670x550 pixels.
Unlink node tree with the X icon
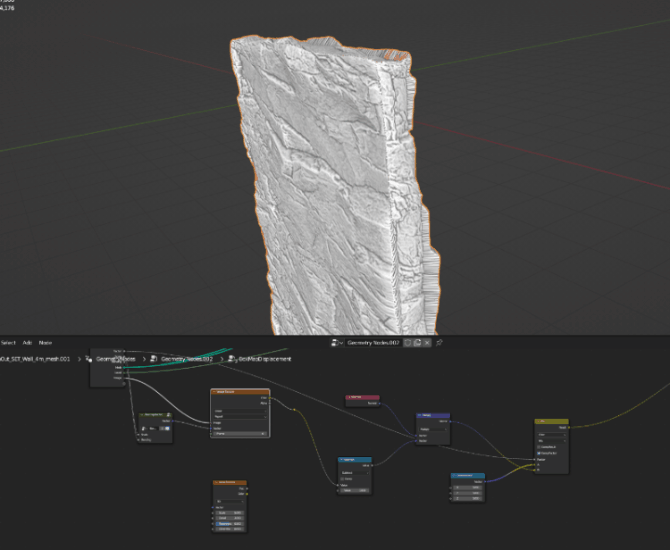tap(427, 343)
